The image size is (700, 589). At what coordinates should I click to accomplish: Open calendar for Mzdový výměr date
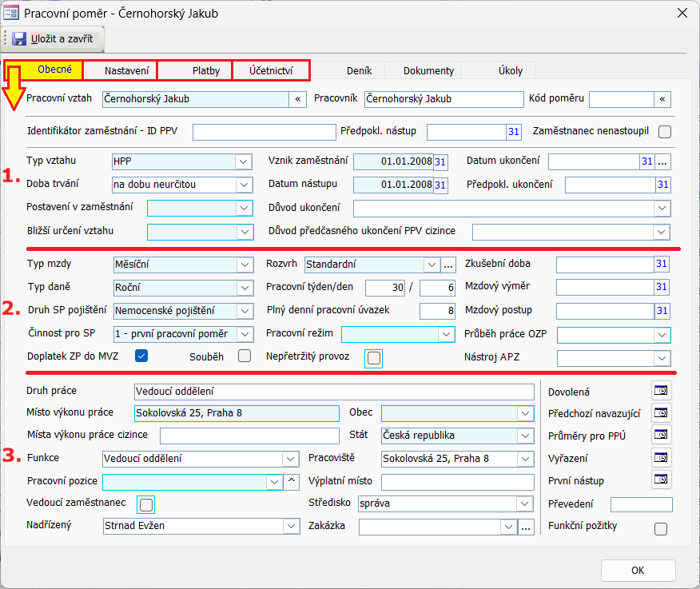661,287
